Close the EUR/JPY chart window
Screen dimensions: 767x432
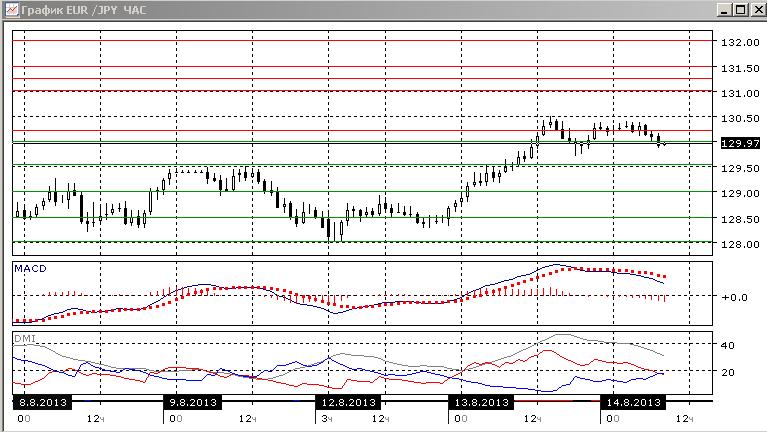(758, 10)
